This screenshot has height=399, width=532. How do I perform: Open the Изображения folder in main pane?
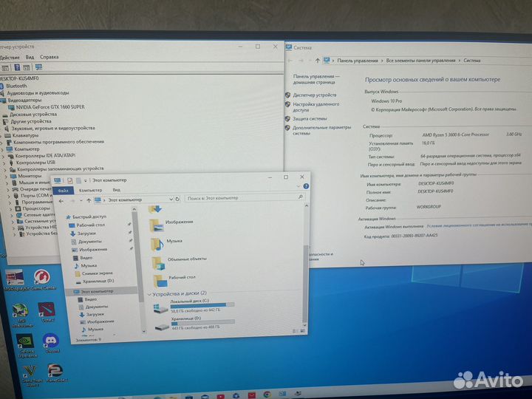pos(178,222)
